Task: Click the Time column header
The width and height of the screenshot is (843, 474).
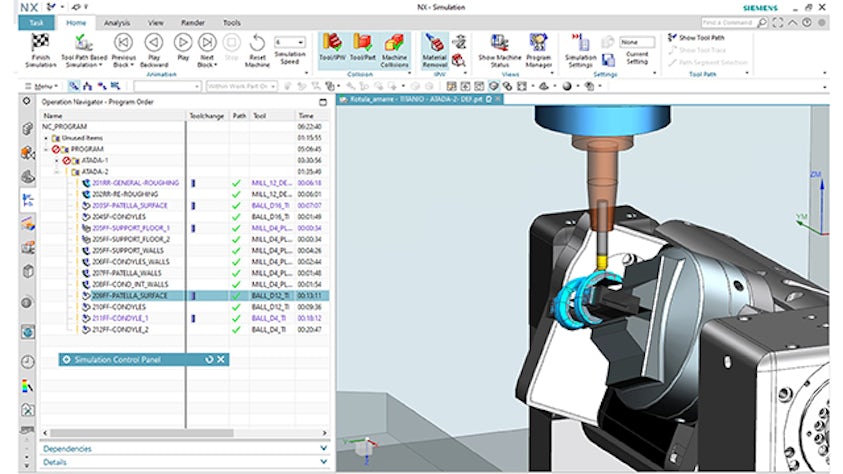Action: [306, 116]
